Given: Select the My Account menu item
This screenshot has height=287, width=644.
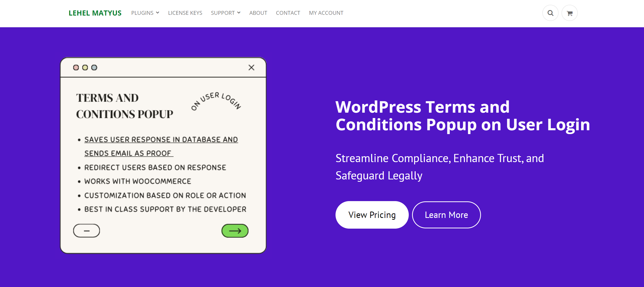Looking at the screenshot, I should (326, 13).
